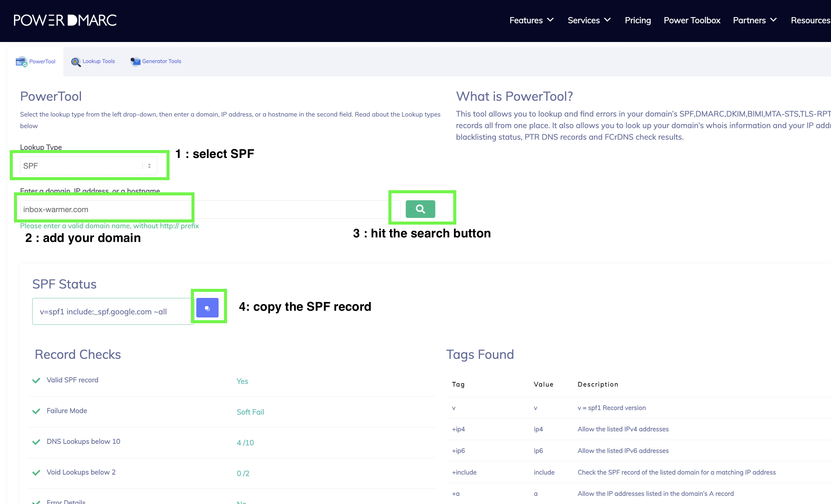
Task: Click the Lookup Tools magnifier icon
Action: click(x=75, y=62)
